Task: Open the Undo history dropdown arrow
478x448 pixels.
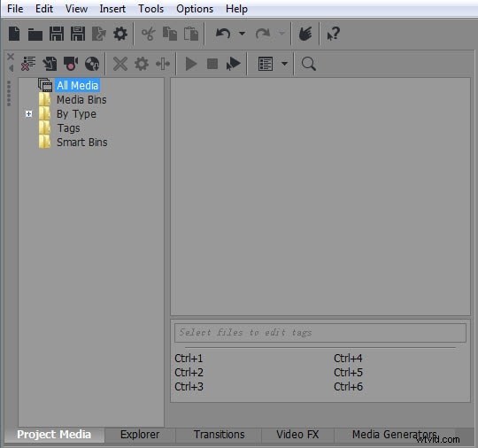Action: (x=242, y=34)
